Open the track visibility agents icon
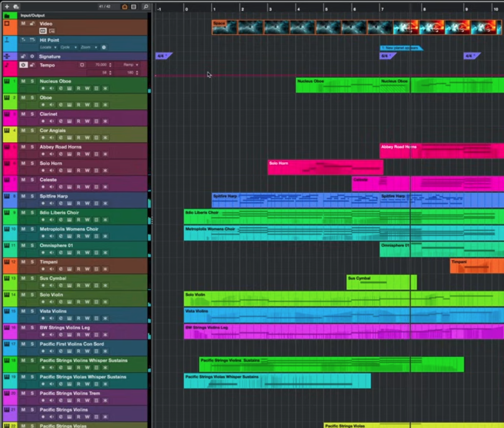Viewport: 504px width, 428px height. (125, 7)
